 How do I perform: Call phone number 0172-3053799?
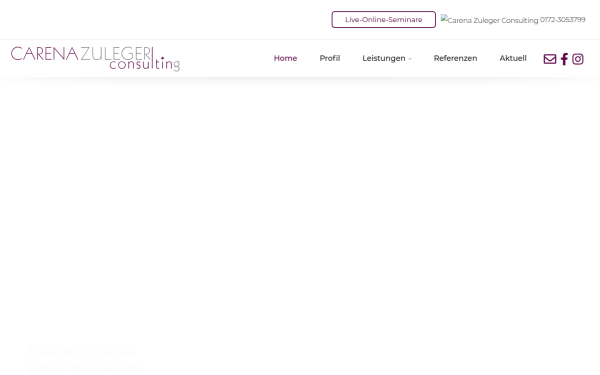[x=562, y=20]
